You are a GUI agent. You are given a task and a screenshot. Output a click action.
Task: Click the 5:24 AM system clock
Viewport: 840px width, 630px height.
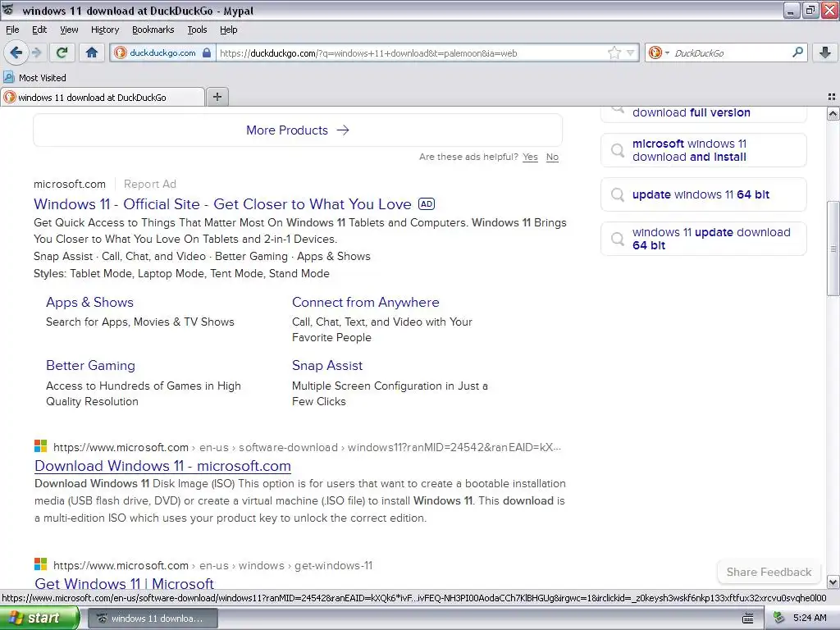[x=810, y=619]
